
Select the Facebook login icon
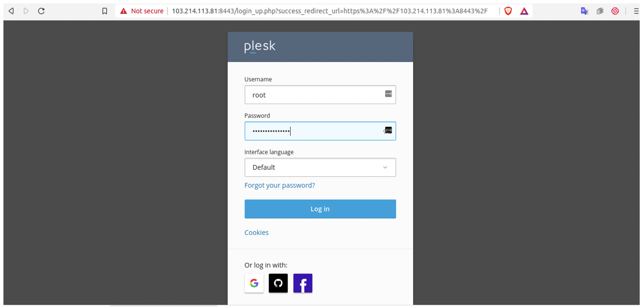coord(303,283)
